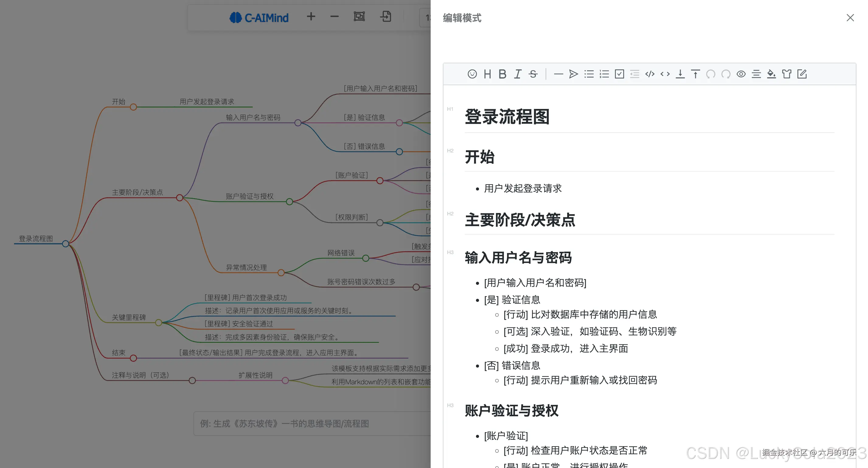Select the H3 marker beside 输入用户名与密码
Image resolution: width=868 pixels, height=468 pixels.
click(x=450, y=252)
